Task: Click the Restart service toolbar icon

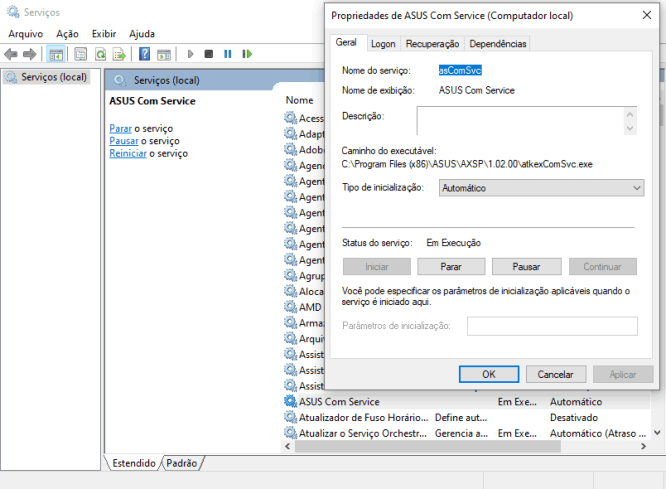Action: point(247,54)
